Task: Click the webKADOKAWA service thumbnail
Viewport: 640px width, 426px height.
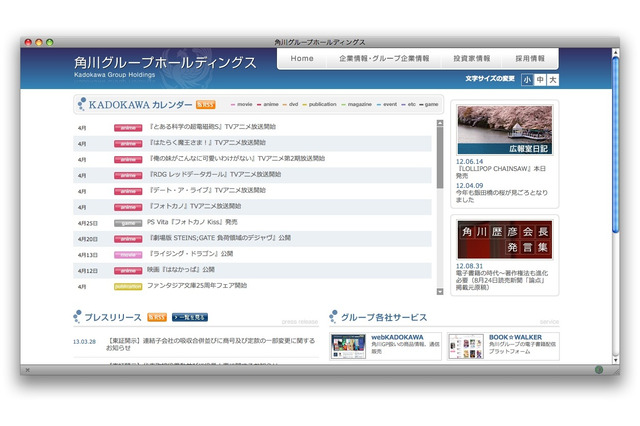Action: [349, 346]
